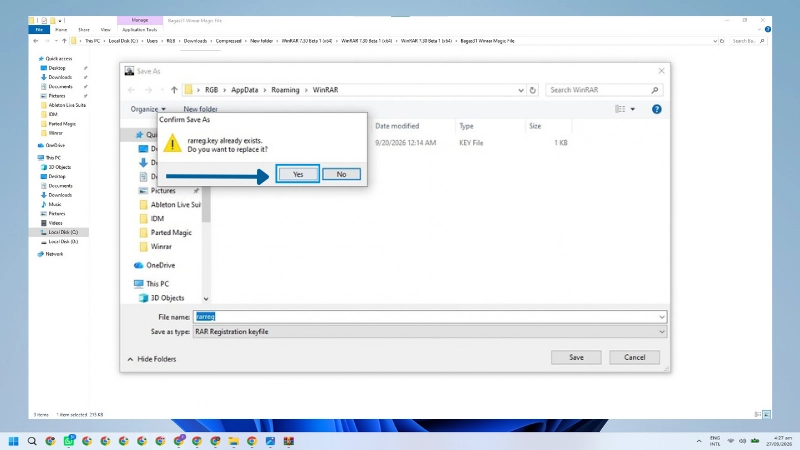This screenshot has height=450, width=800.
Task: Click Save in the Save As dialog
Action: (576, 357)
